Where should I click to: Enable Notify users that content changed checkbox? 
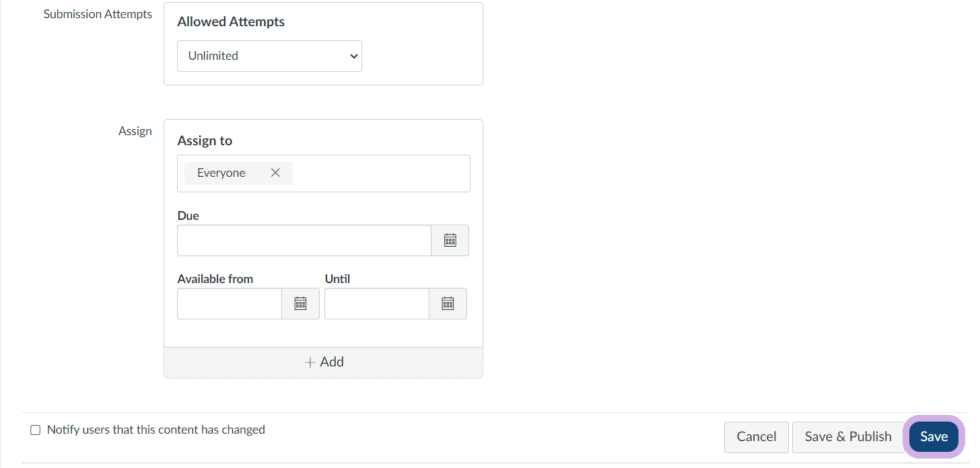[x=36, y=430]
